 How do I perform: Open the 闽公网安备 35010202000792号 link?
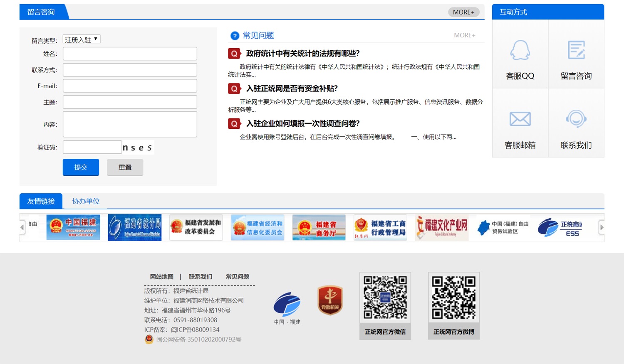click(x=198, y=339)
